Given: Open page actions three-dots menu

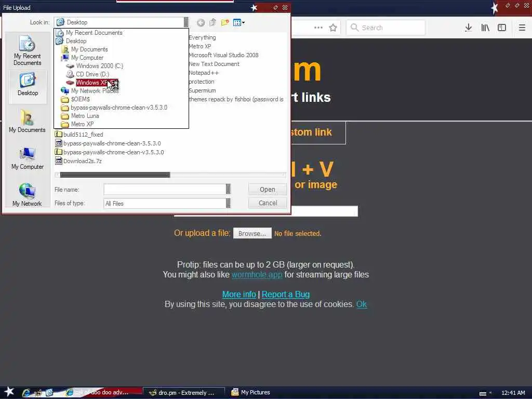Looking at the screenshot, I should click(318, 28).
